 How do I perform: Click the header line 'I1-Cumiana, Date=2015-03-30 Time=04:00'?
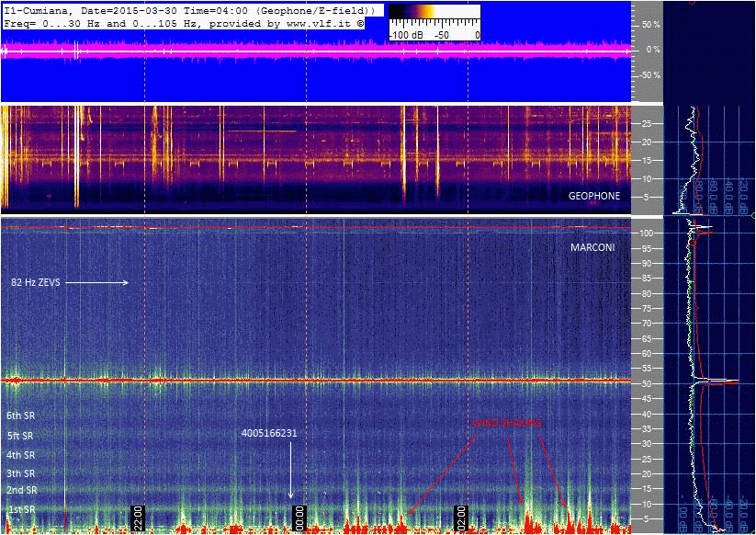(x=126, y=11)
